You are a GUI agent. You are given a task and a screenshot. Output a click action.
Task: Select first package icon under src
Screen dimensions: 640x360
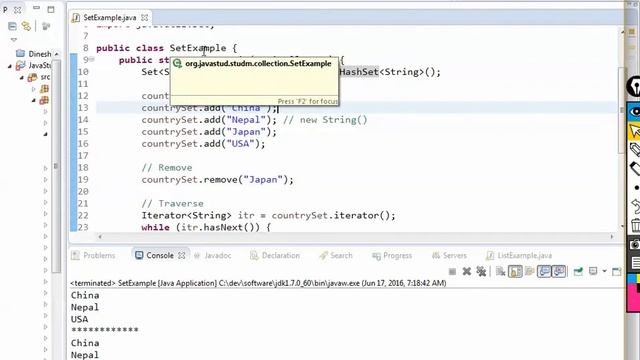(x=44, y=89)
